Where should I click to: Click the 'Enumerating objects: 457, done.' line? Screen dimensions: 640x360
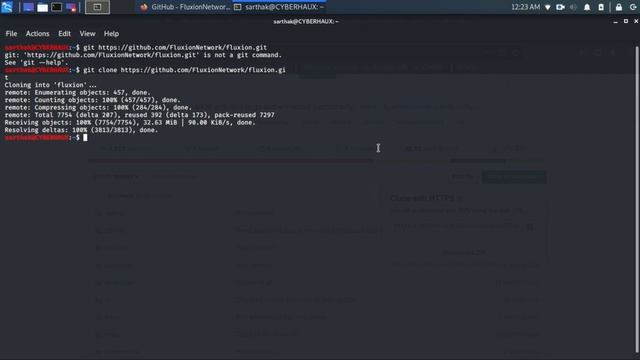click(78, 93)
